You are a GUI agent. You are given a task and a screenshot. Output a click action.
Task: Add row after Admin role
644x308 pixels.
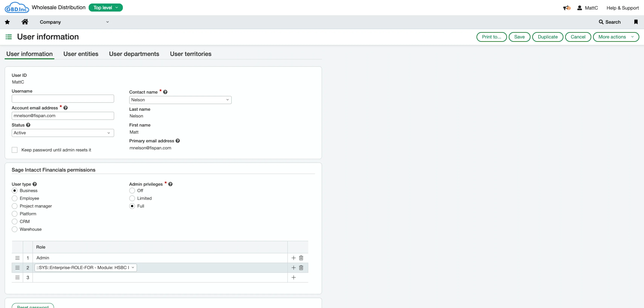294,258
